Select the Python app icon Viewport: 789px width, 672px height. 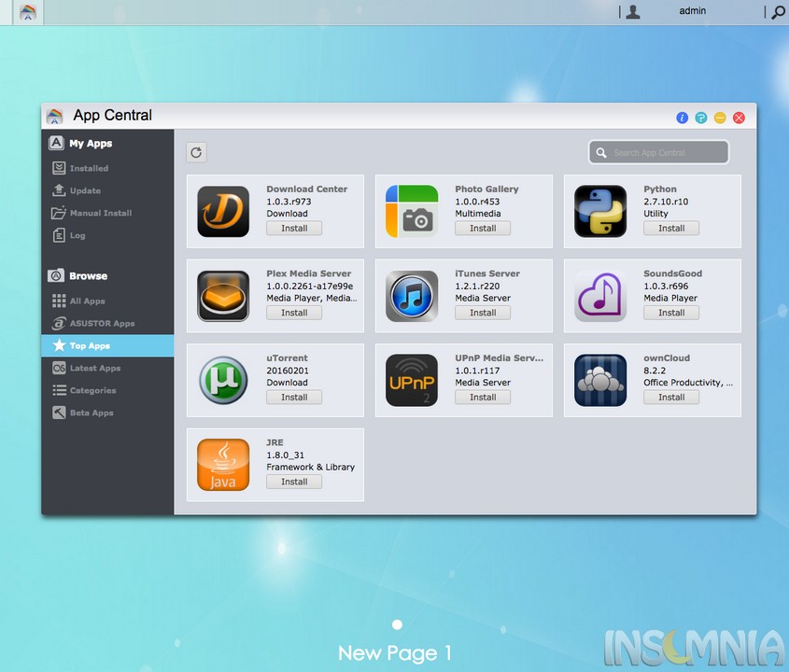(x=600, y=212)
